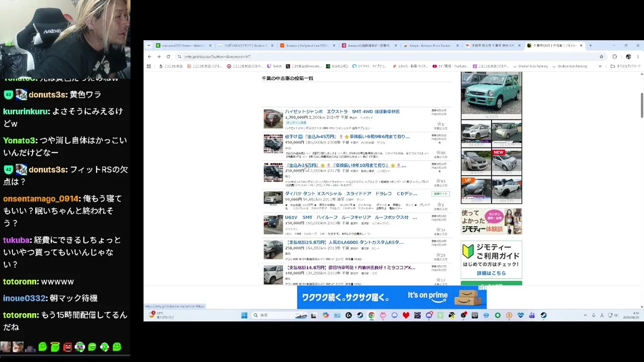This screenshot has height=362, width=644.
Task: Switch to the wainawa2525 Stream tab
Action: [184, 45]
